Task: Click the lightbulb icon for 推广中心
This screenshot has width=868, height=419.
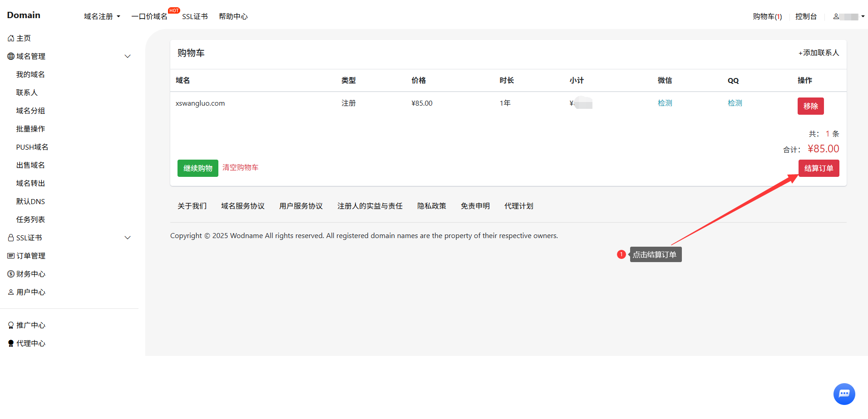Action: 11,326
